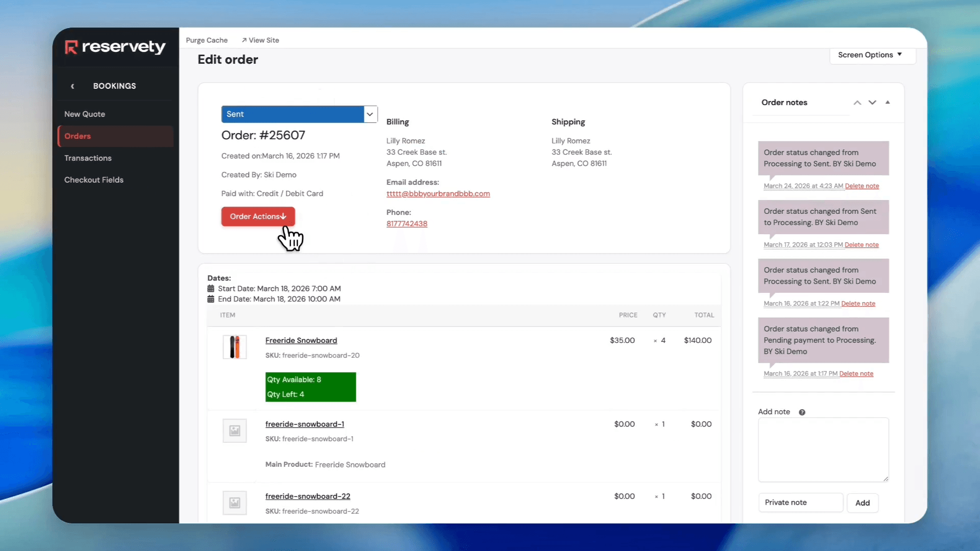Click the phone number 8177742438

(x=407, y=224)
